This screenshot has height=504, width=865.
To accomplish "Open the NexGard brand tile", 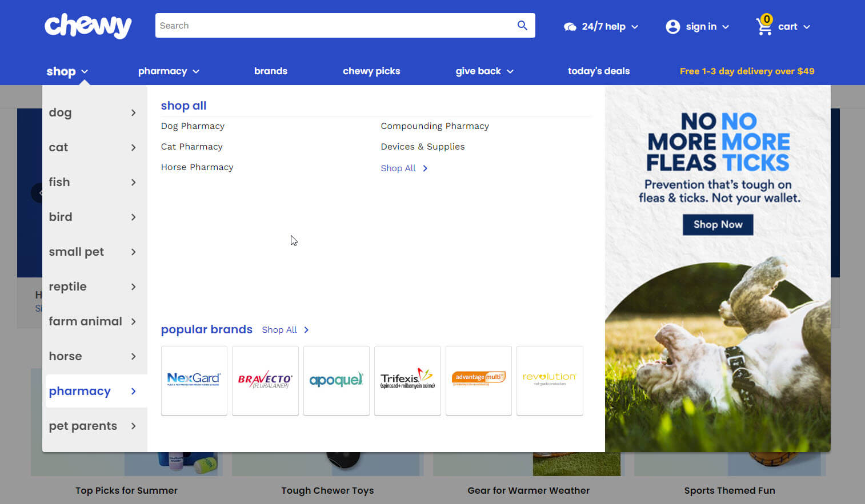I will coord(194,381).
